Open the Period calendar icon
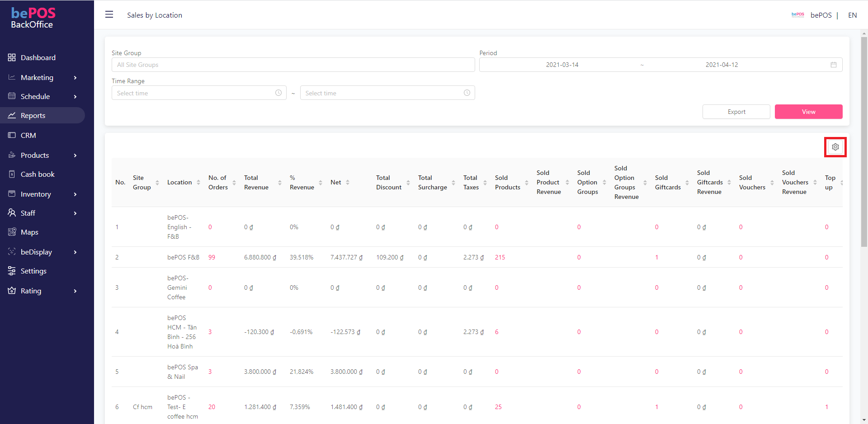The height and width of the screenshot is (424, 868). click(x=834, y=65)
